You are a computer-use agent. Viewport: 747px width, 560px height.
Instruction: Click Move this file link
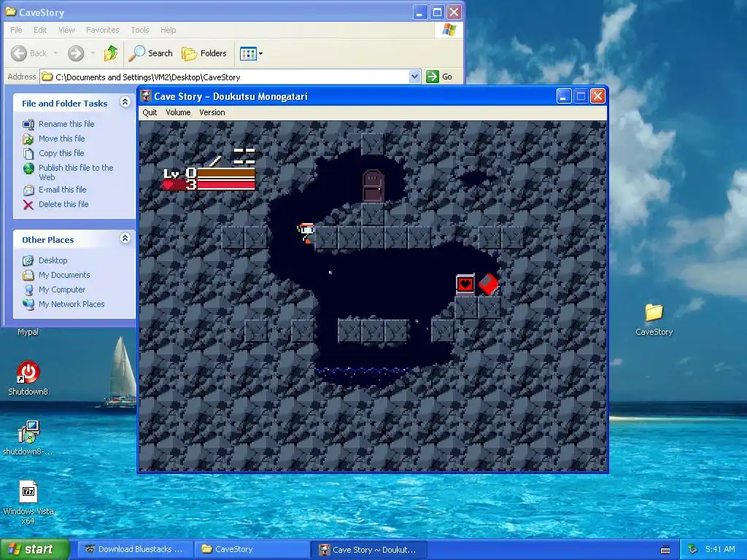(x=61, y=139)
